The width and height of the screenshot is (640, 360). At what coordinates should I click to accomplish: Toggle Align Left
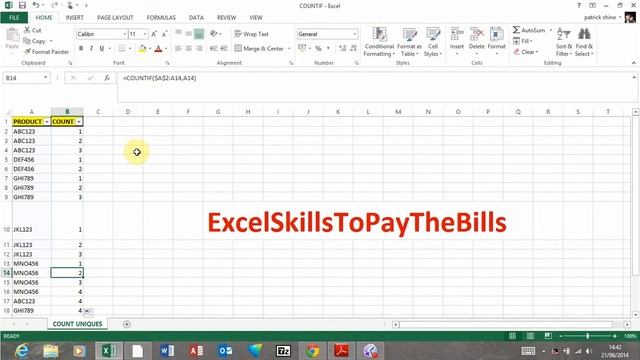[178, 49]
